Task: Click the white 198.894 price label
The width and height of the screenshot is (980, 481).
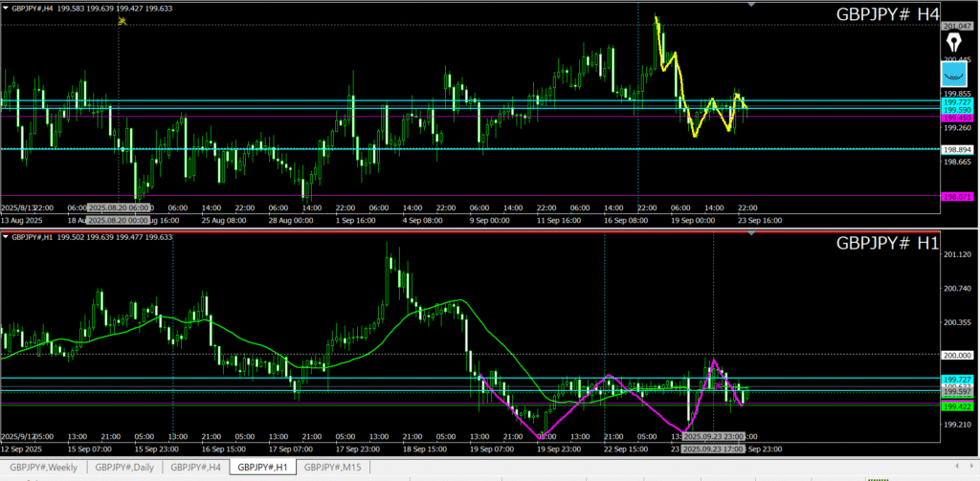Action: click(x=958, y=149)
